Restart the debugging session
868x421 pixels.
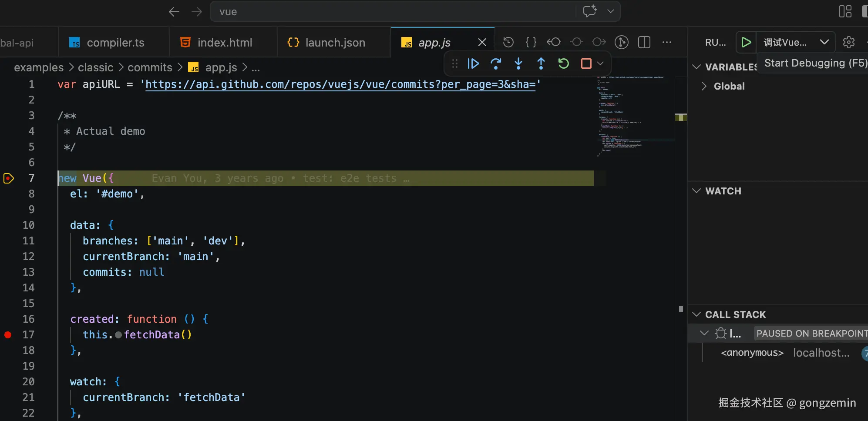[x=564, y=64]
